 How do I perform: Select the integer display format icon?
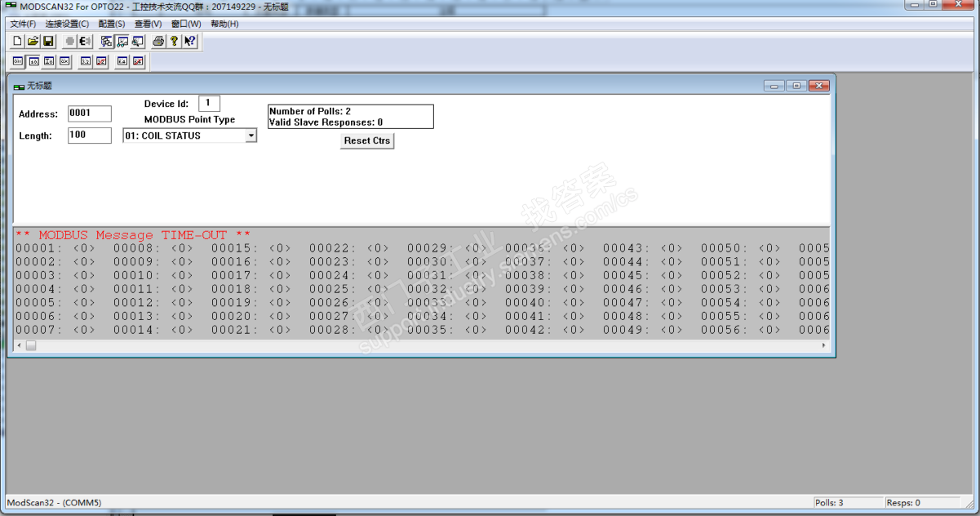[49, 61]
